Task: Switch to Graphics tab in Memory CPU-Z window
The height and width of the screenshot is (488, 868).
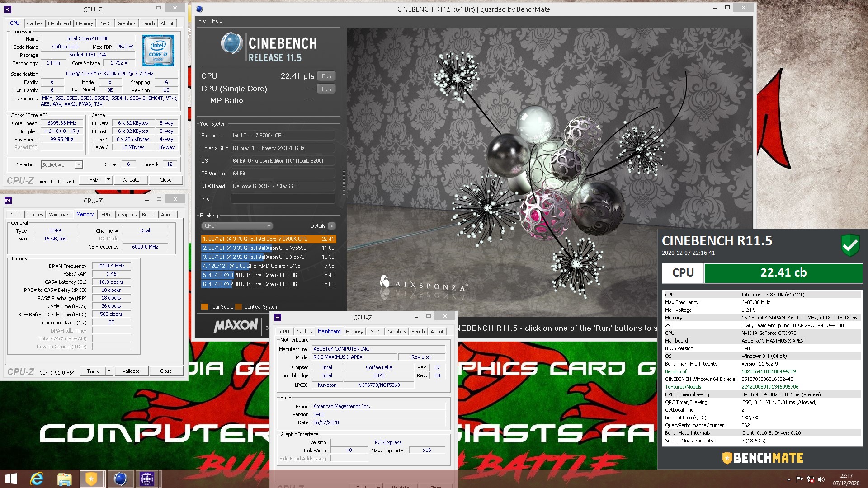Action: click(x=127, y=215)
